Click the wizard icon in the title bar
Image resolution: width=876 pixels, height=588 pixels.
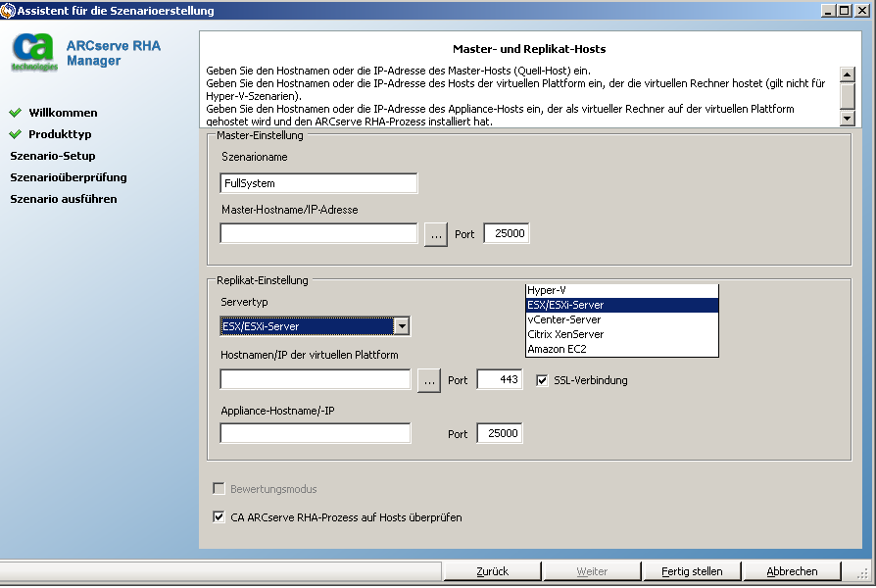click(8, 10)
